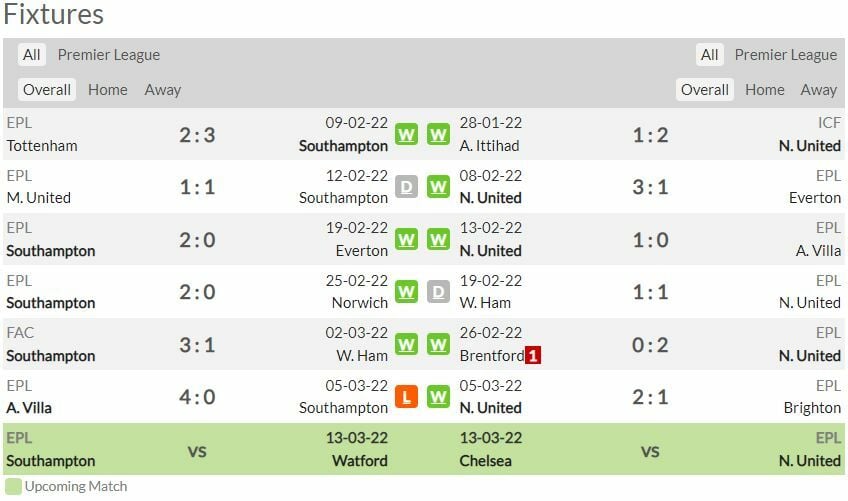Click the orange L loss badge
The width and height of the screenshot is (848, 501).
click(406, 397)
